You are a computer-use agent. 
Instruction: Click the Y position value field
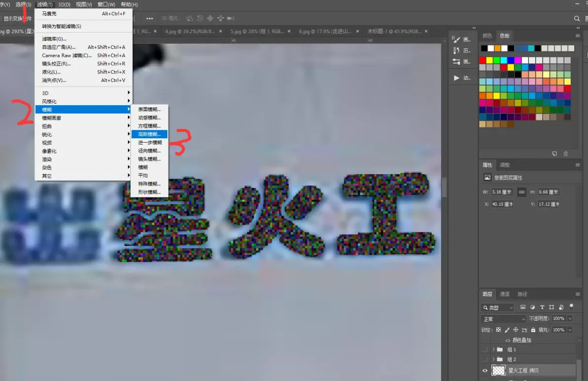(549, 204)
